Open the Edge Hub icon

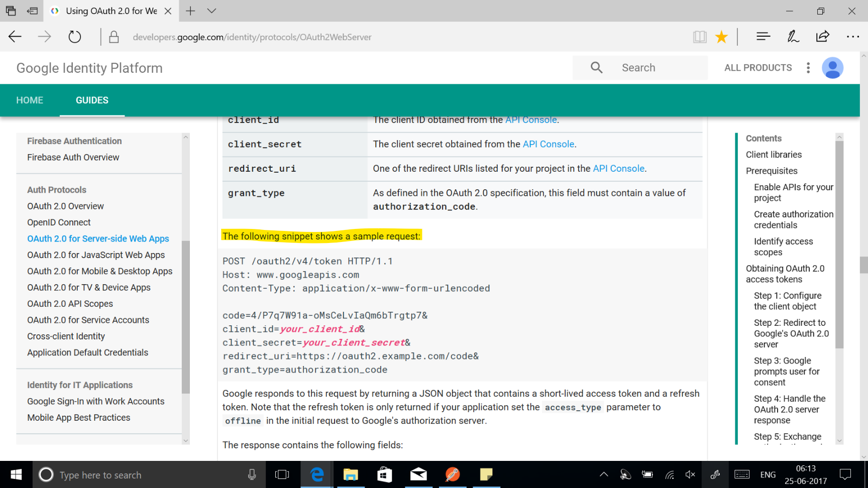[763, 36]
